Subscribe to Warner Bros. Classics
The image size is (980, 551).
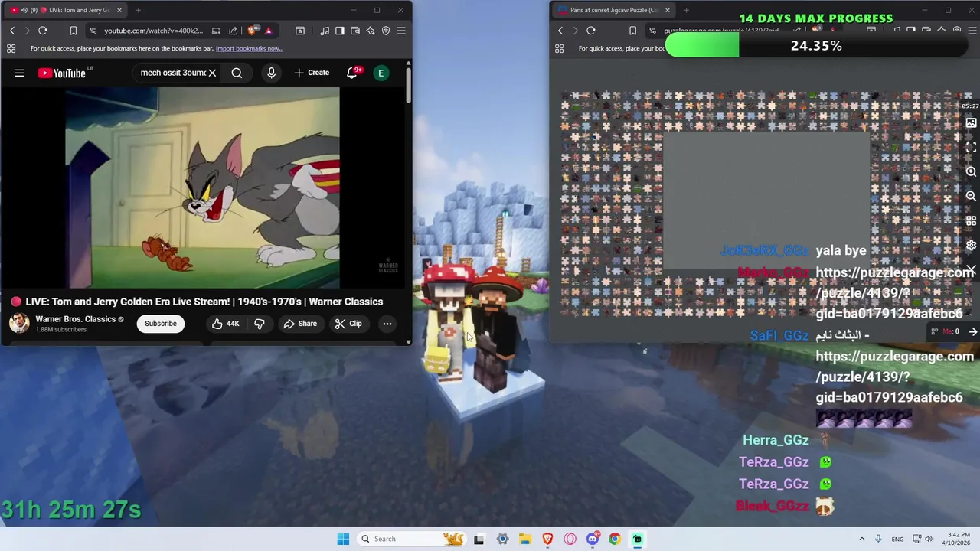pos(161,324)
